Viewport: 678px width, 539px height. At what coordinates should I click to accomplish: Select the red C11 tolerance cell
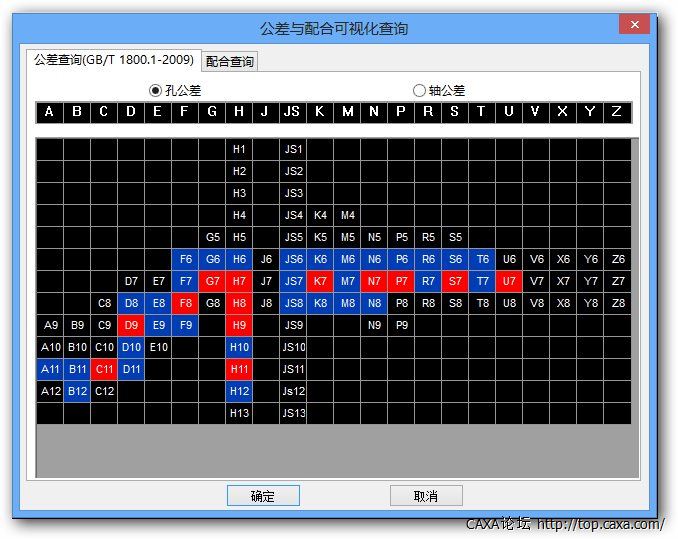pyautogui.click(x=104, y=369)
